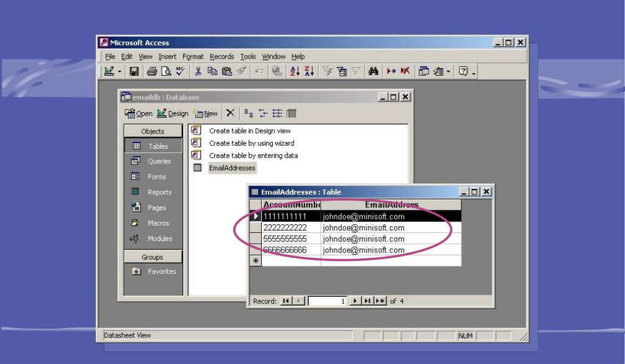Click the Cut scissors icon

198,71
